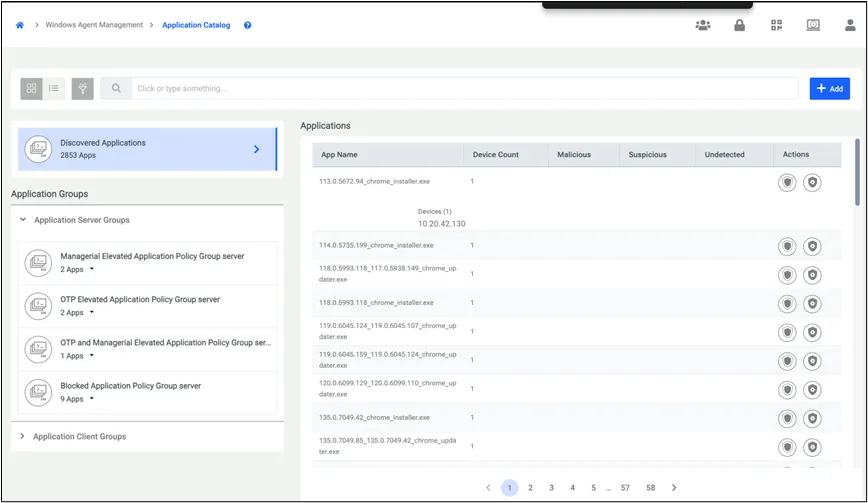Open the QR code icon in header

click(777, 25)
